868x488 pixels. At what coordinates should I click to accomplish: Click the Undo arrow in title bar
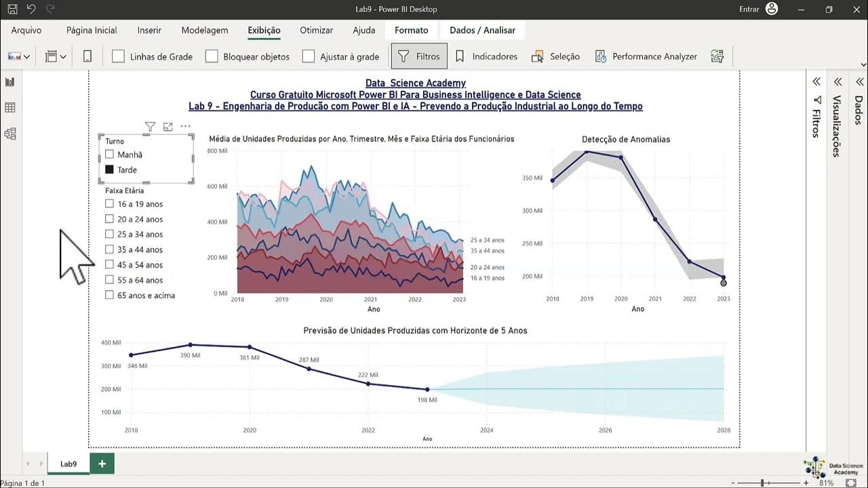31,9
